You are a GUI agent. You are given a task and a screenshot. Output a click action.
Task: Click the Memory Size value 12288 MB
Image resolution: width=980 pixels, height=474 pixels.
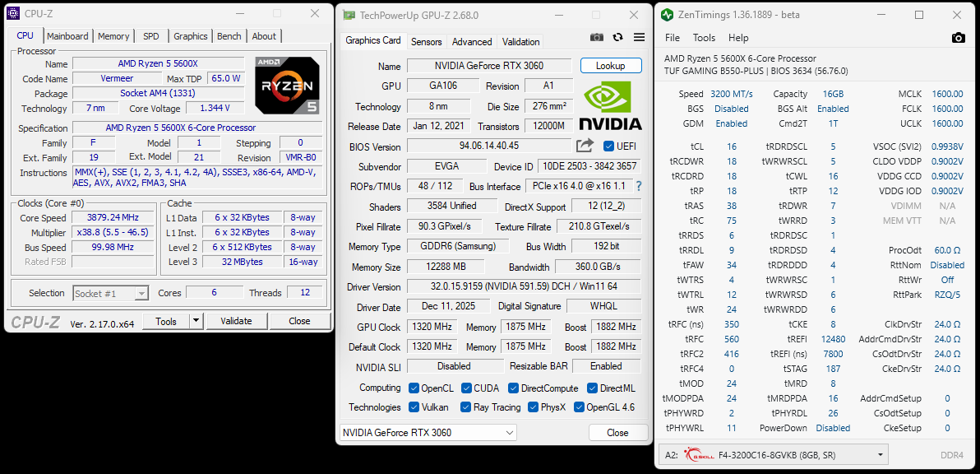(444, 267)
